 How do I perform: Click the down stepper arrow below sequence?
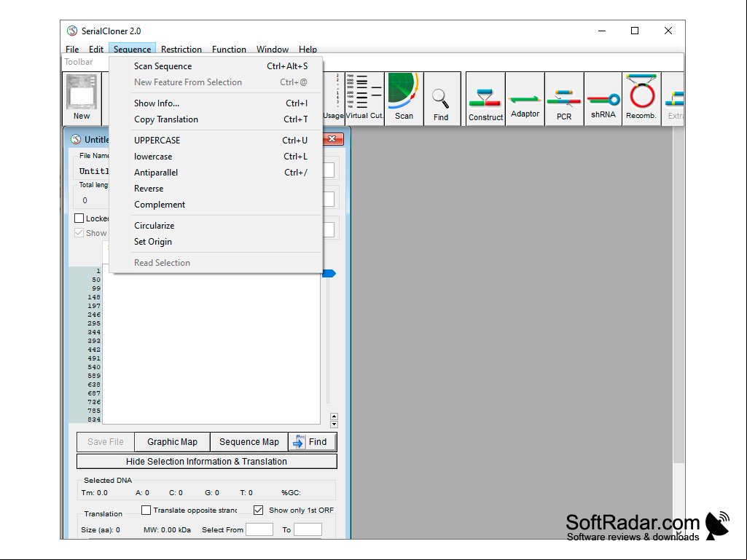click(x=334, y=424)
